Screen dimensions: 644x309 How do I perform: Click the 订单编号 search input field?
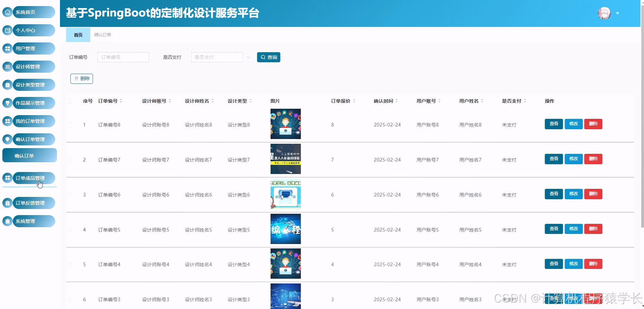tap(123, 57)
